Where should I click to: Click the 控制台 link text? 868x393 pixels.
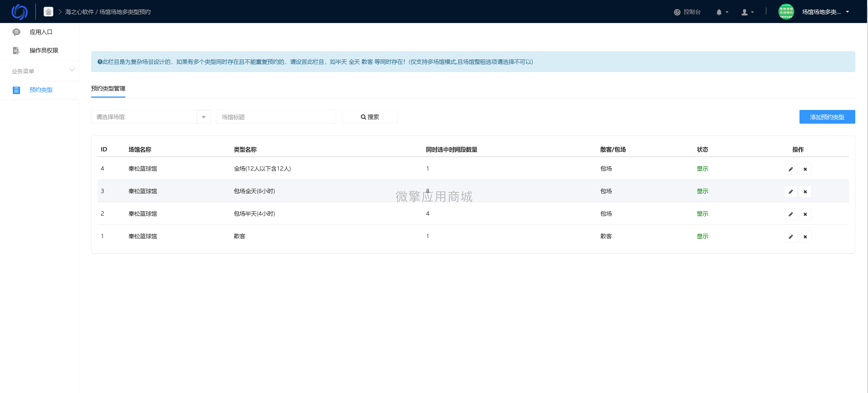point(692,12)
